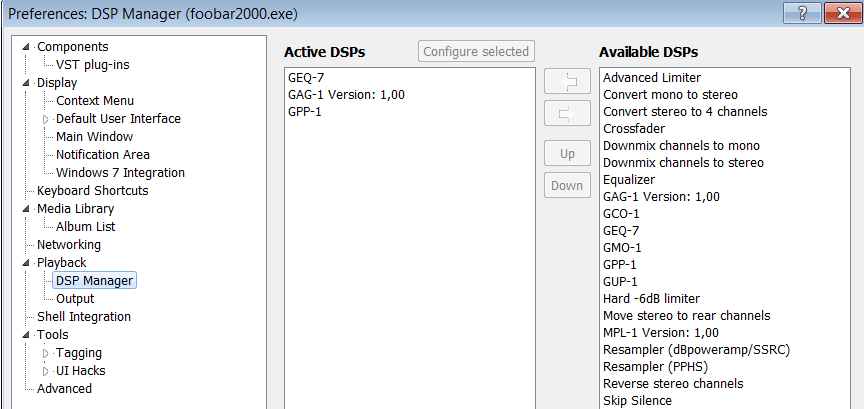This screenshot has width=864, height=409.
Task: Click the help question mark button
Action: pyautogui.click(x=802, y=13)
